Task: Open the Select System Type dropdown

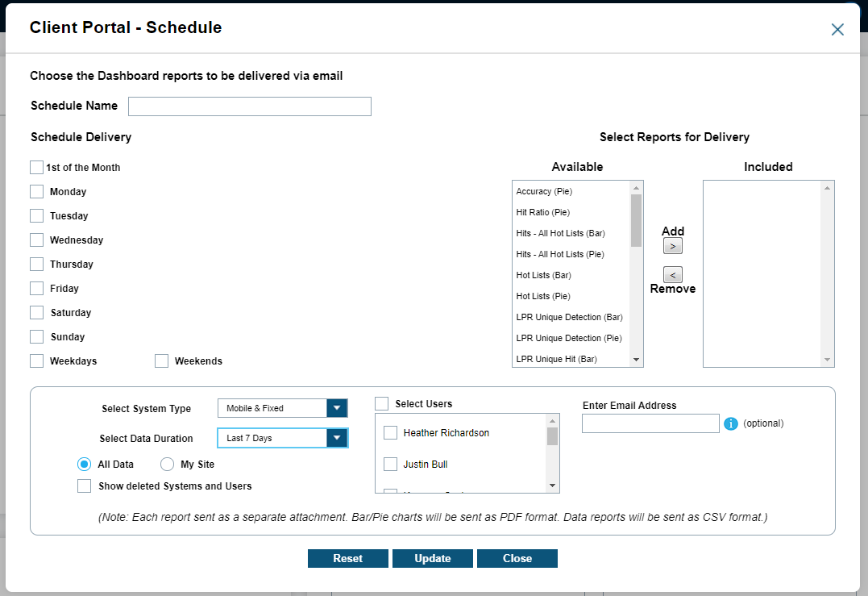Action: point(337,408)
